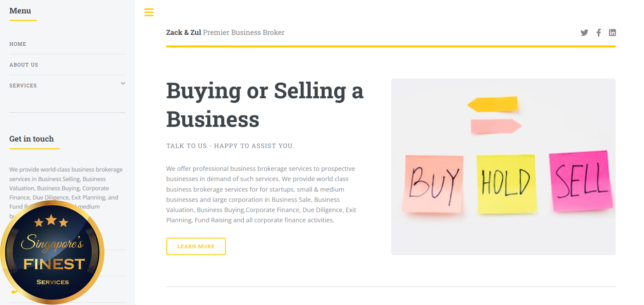Open the About Us menu item
The height and width of the screenshot is (305, 644).
[x=24, y=65]
